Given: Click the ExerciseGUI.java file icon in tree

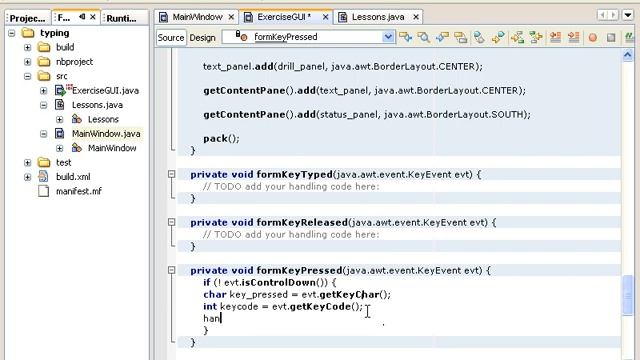Looking at the screenshot, I should tap(60, 90).
